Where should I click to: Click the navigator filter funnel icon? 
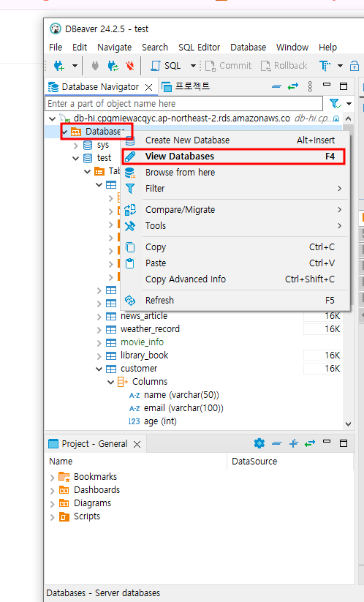(335, 104)
